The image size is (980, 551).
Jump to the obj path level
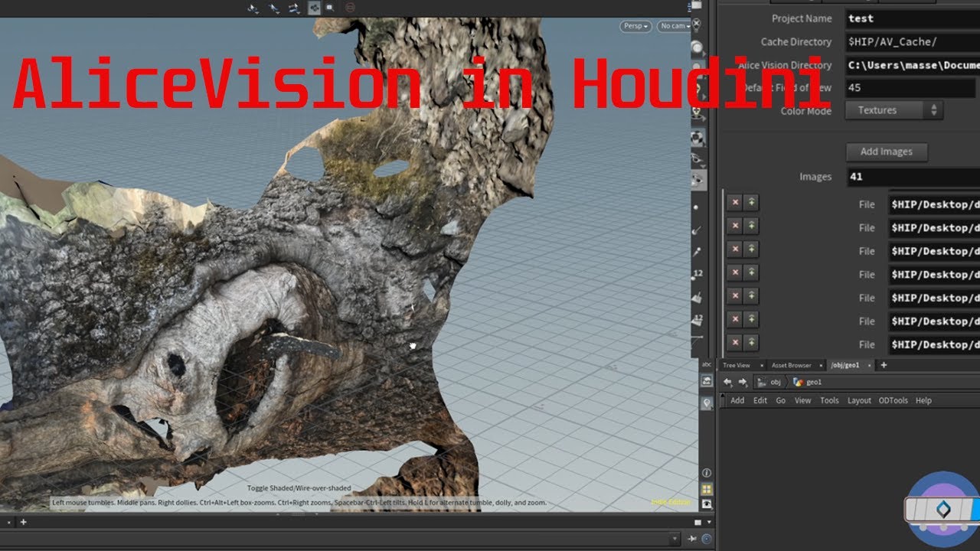coord(769,382)
